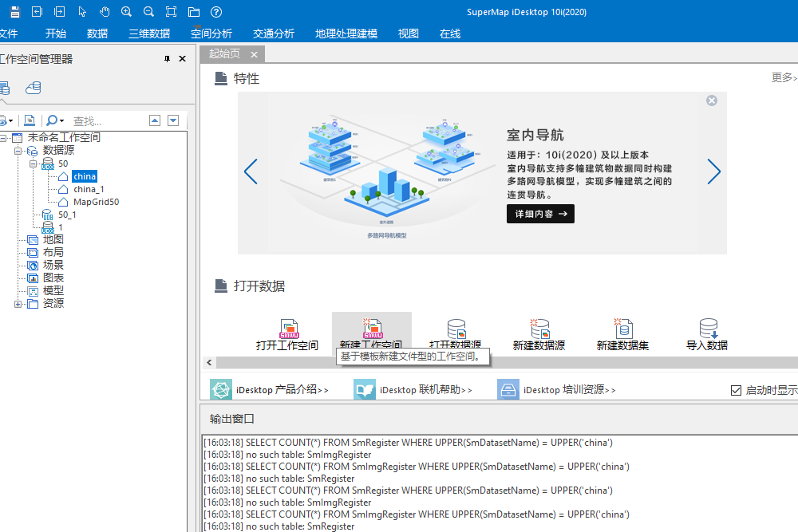Image resolution: width=798 pixels, height=532 pixels.
Task: Select the 场景 node in workspace tree
Action: (53, 265)
